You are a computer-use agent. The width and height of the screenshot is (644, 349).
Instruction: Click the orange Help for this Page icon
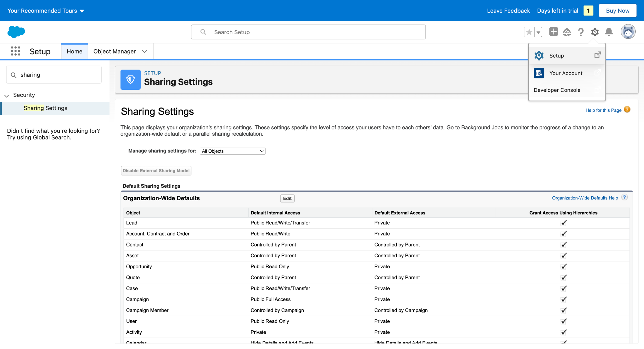point(627,110)
